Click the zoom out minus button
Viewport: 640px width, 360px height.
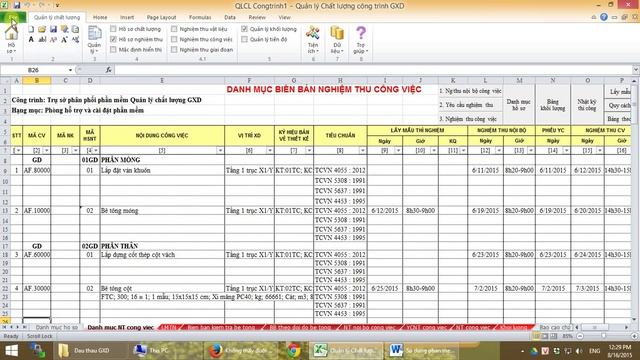pyautogui.click(x=580, y=336)
